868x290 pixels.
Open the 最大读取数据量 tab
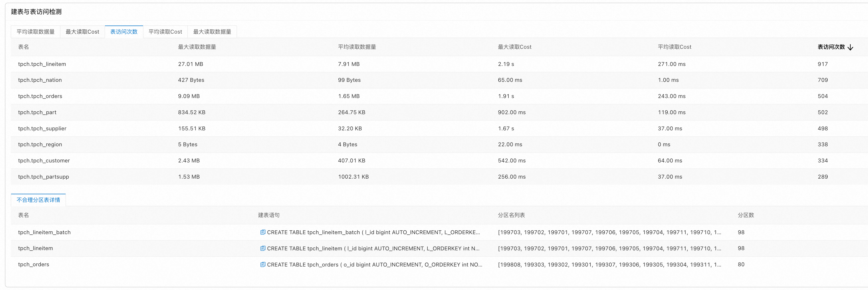pos(212,32)
